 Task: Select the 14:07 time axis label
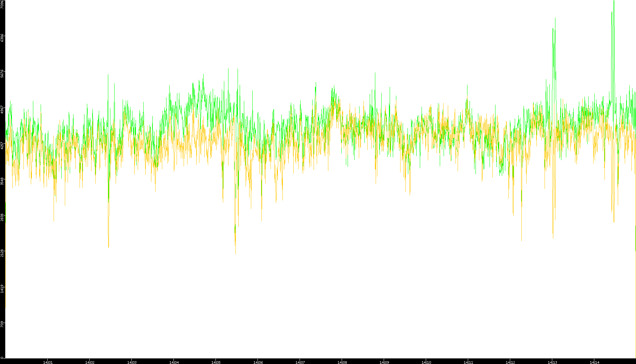300,362
